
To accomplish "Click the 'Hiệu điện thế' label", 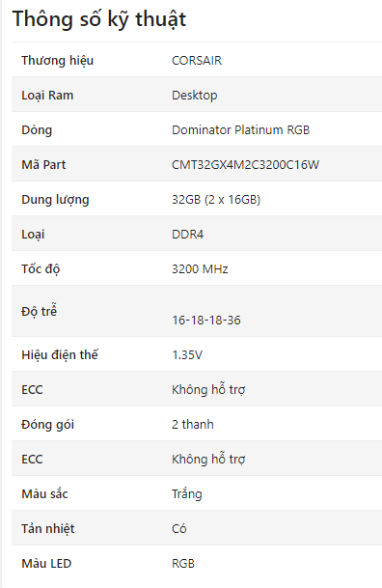I will 60,354.
